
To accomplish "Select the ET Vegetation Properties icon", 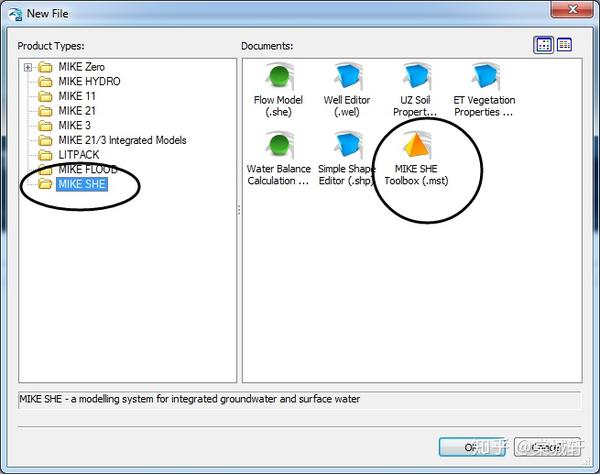I will coord(484,90).
